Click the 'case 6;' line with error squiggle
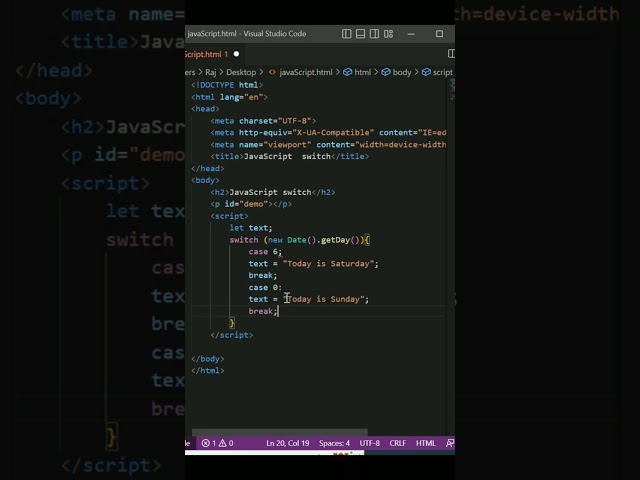Screen dimensions: 640x480 (265, 252)
